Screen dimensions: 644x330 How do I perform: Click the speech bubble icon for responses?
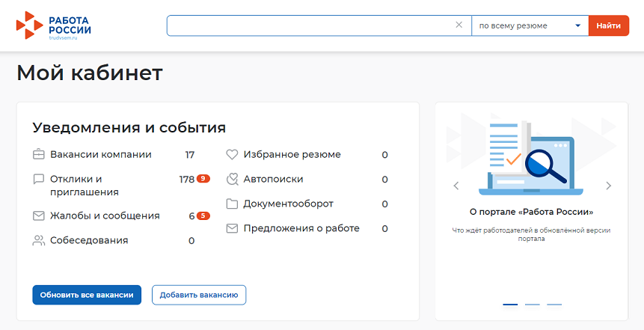click(x=39, y=180)
